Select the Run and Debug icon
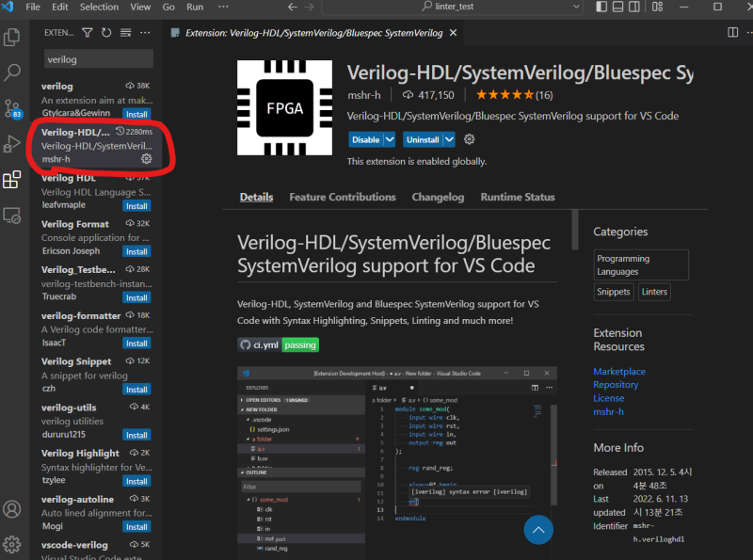This screenshot has width=753, height=560. pyautogui.click(x=12, y=146)
